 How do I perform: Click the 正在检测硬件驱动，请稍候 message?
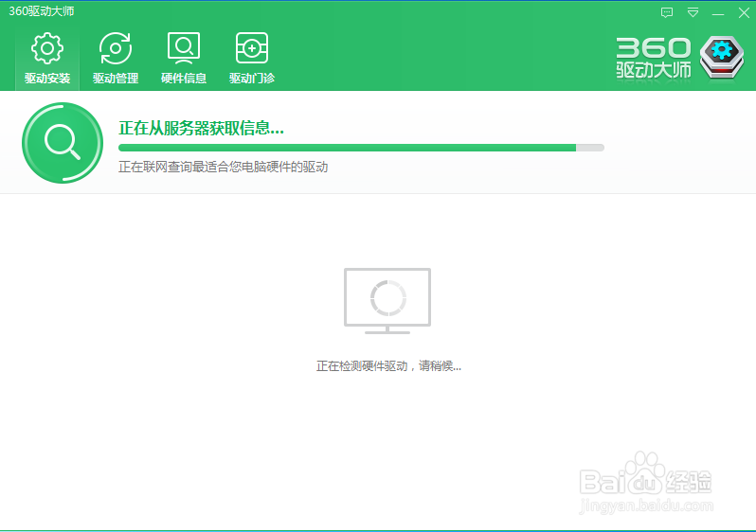[388, 366]
